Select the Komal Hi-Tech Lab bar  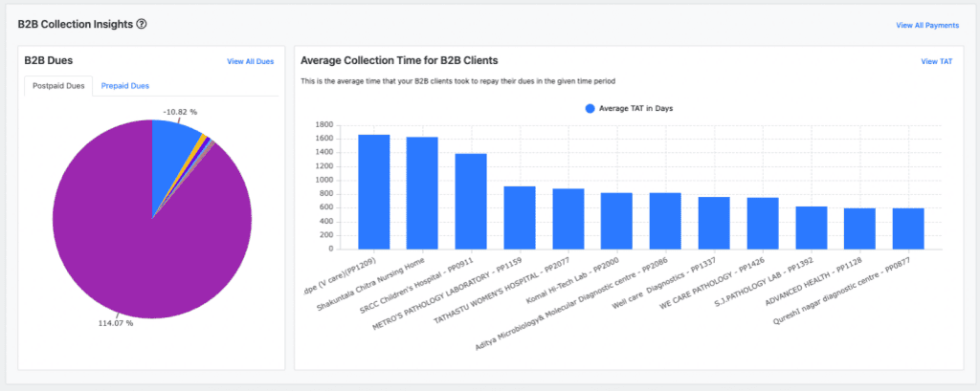click(x=616, y=220)
